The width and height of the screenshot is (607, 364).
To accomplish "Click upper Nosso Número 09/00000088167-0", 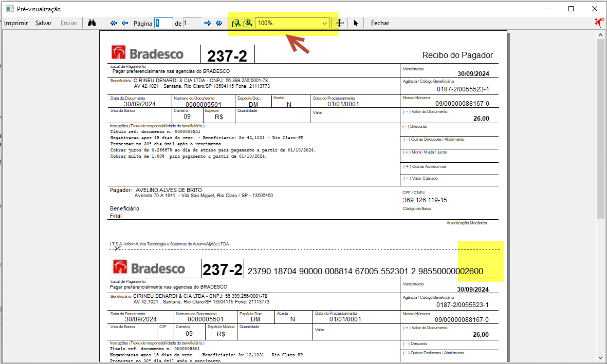I will [x=462, y=104].
